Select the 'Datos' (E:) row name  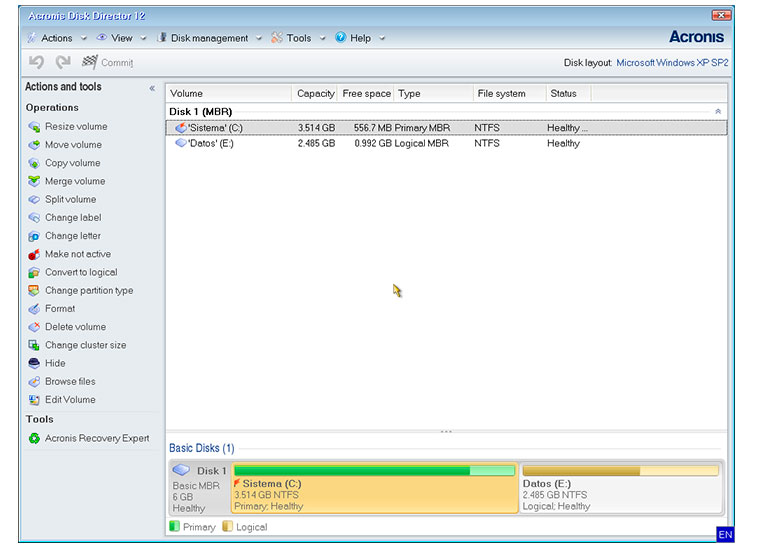point(211,143)
